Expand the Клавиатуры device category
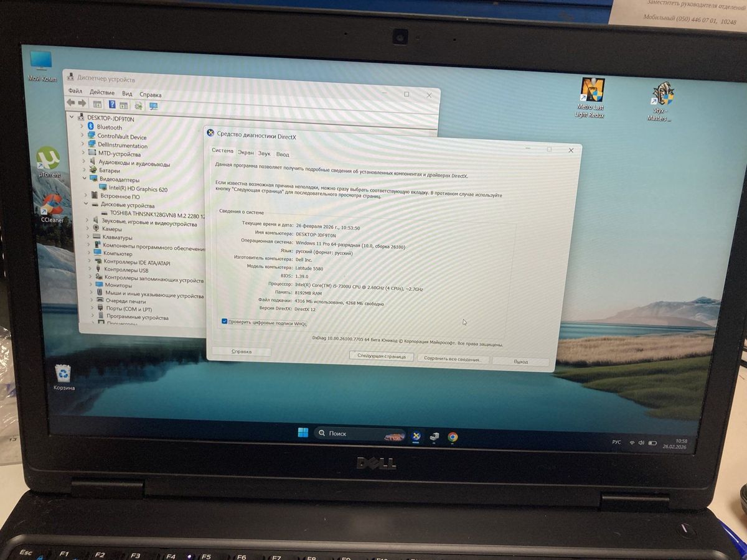Screen dimensions: 747x560 (x=88, y=237)
